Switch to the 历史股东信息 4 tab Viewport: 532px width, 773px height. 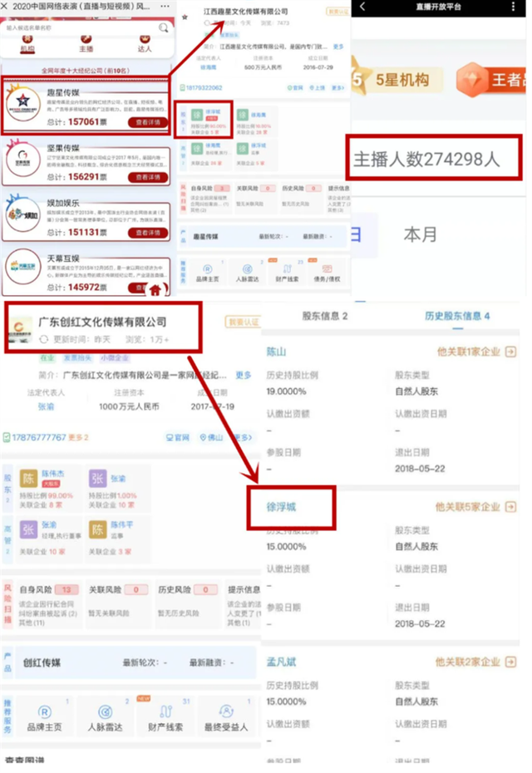[456, 316]
